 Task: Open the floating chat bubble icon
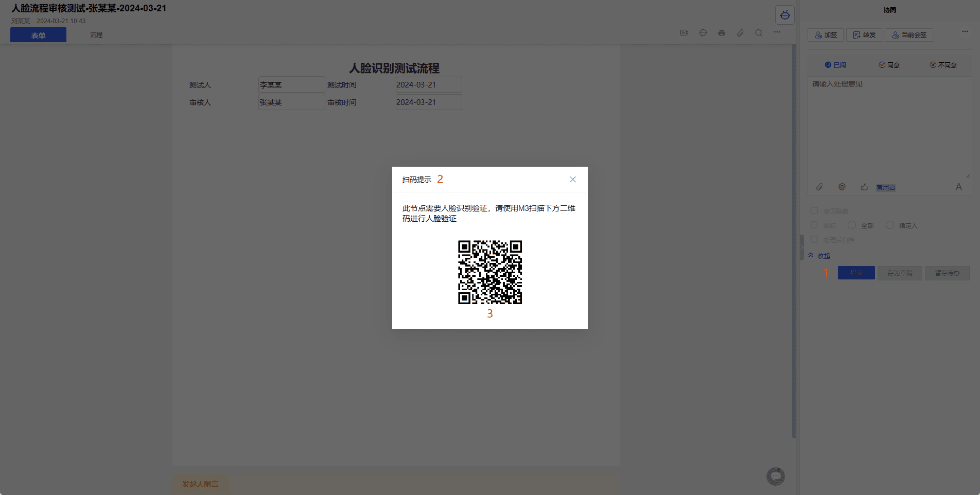pos(776,476)
